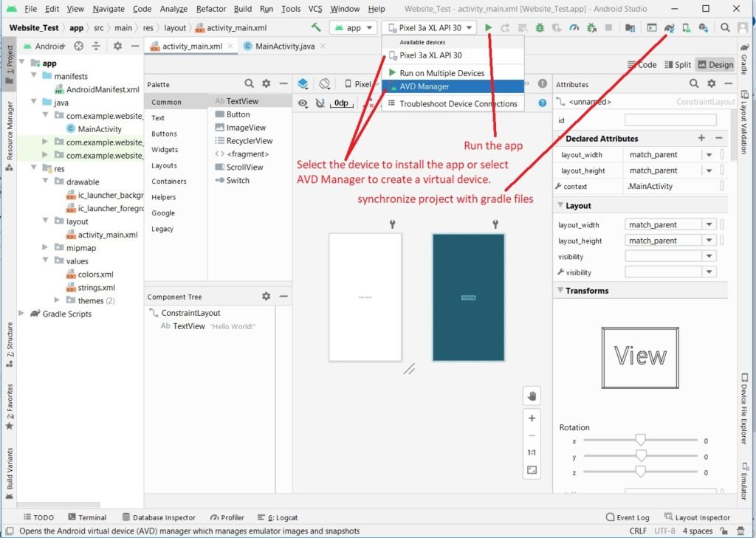Open the Build menu
This screenshot has height=538, width=756.
(x=242, y=9)
